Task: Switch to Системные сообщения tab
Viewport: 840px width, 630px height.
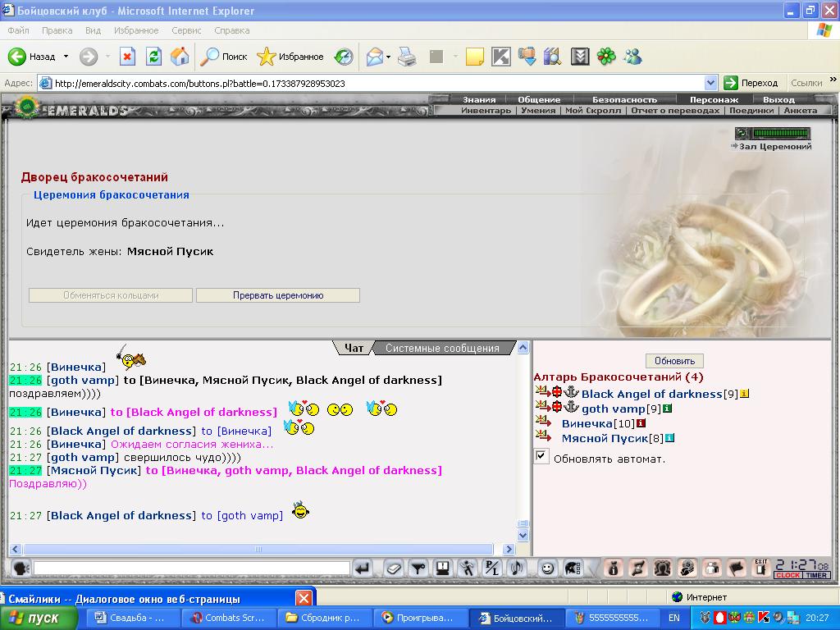Action: click(442, 348)
